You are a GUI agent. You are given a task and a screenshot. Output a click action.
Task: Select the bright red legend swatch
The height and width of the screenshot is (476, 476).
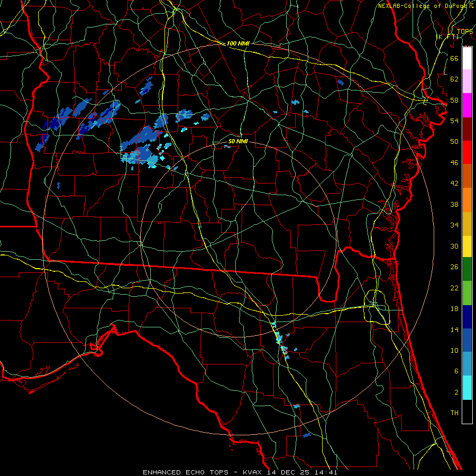(x=467, y=152)
